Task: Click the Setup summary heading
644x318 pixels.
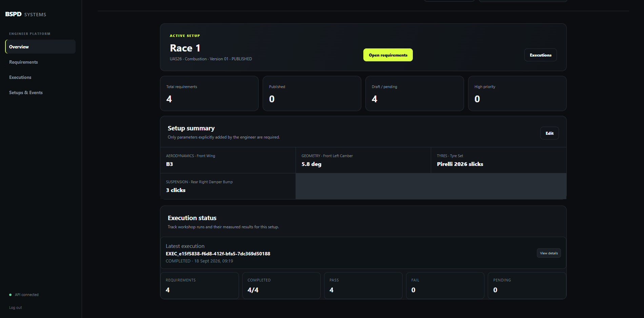Action: 191,128
